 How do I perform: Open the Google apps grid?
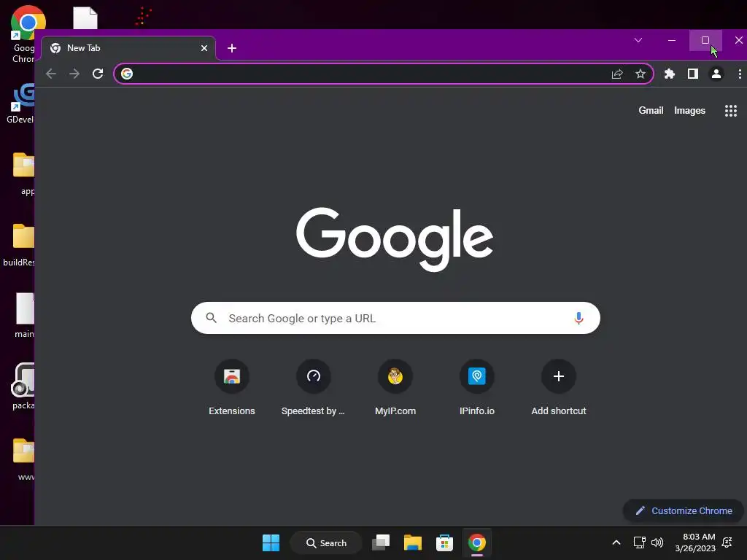(x=731, y=111)
